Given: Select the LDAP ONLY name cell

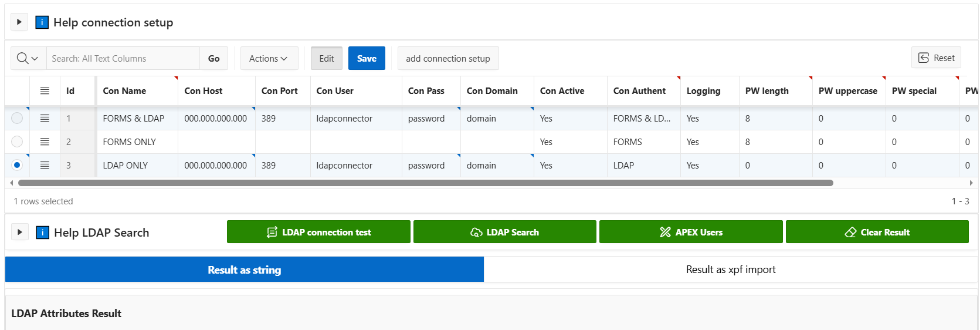Looking at the screenshot, I should [x=137, y=165].
